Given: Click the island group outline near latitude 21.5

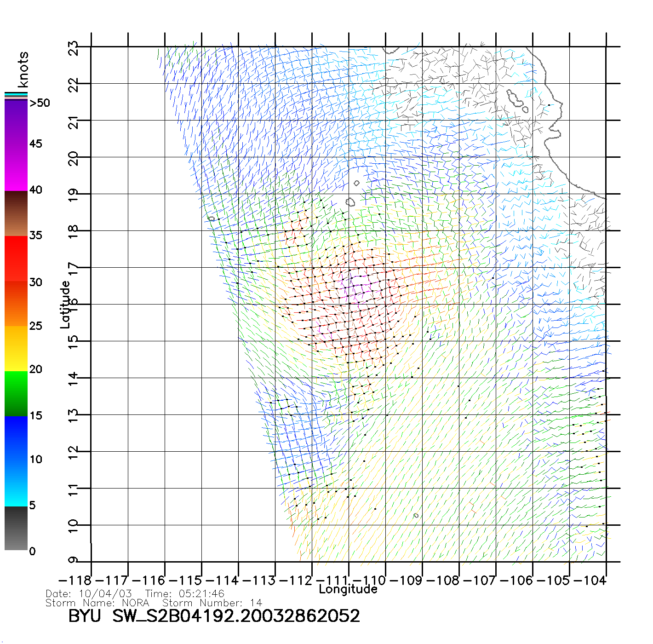Looking at the screenshot, I should pyautogui.click(x=516, y=101).
